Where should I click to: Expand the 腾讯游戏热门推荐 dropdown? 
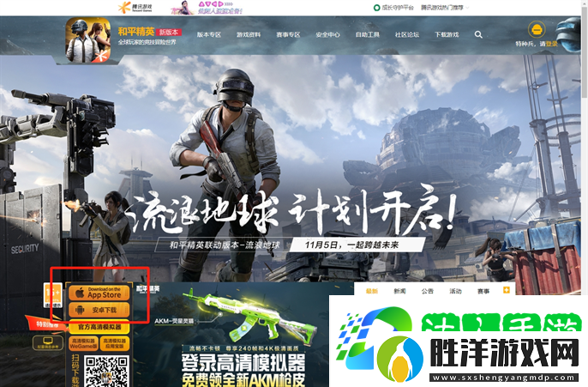(x=445, y=8)
